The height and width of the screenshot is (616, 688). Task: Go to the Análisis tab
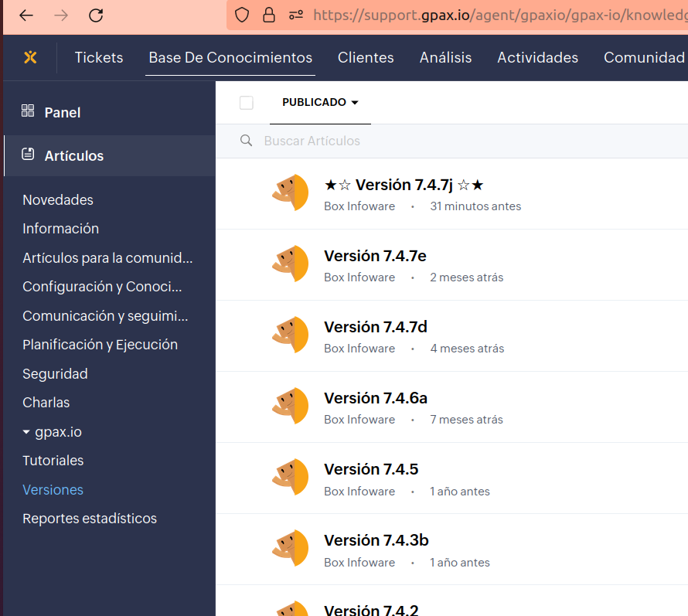pyautogui.click(x=445, y=58)
